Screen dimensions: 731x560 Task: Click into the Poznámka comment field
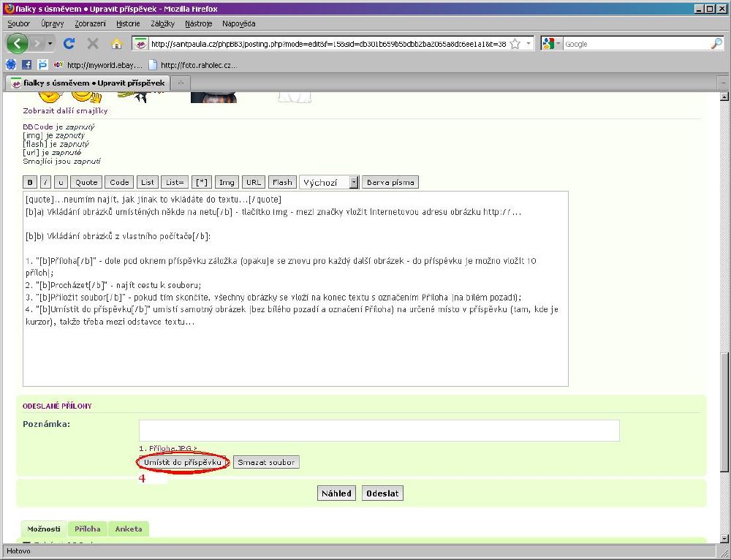point(379,431)
